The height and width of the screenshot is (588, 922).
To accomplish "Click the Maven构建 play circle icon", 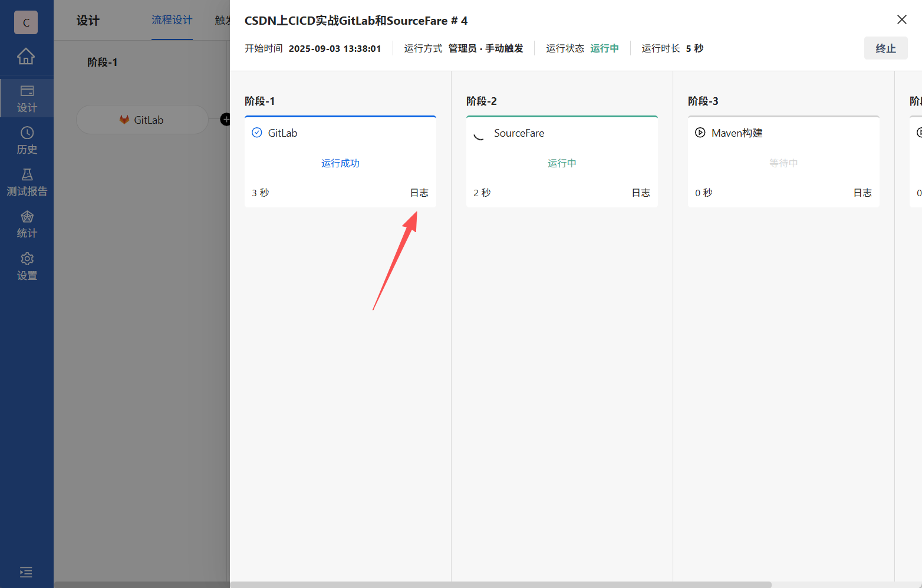I will 700,133.
